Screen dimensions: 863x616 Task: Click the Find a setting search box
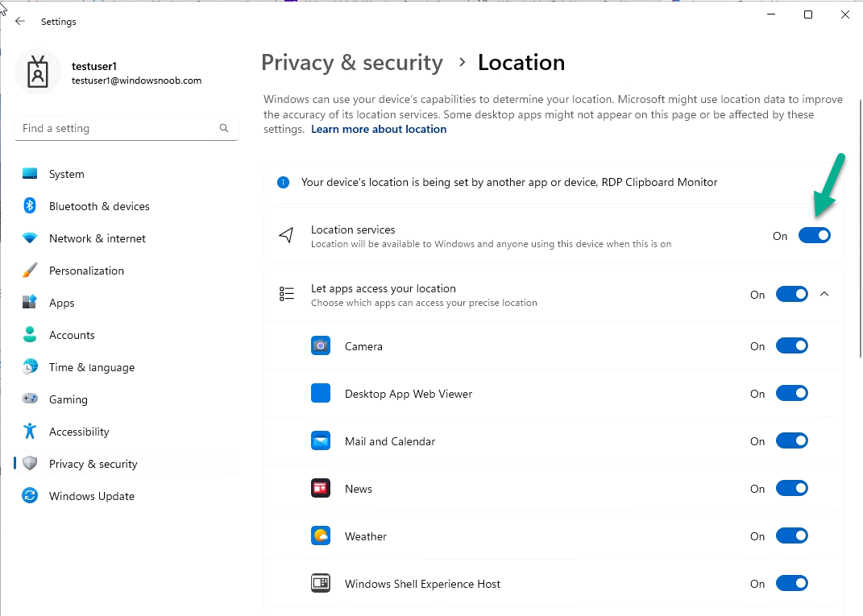point(127,128)
